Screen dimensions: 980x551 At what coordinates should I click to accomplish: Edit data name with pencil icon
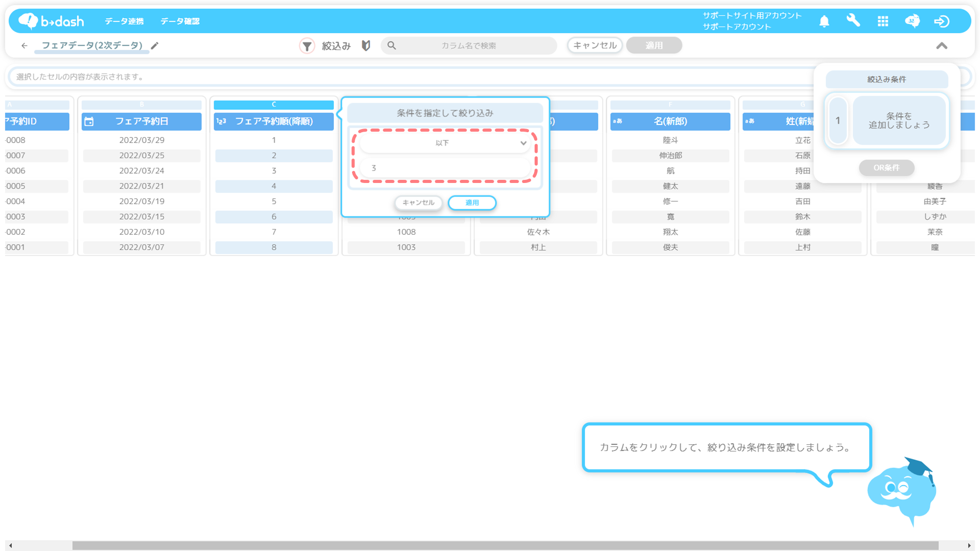pos(155,46)
